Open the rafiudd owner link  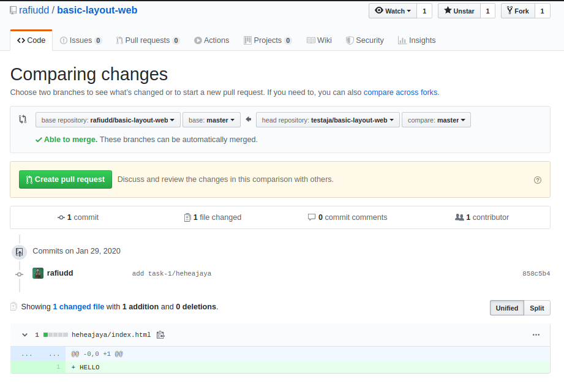pyautogui.click(x=34, y=10)
